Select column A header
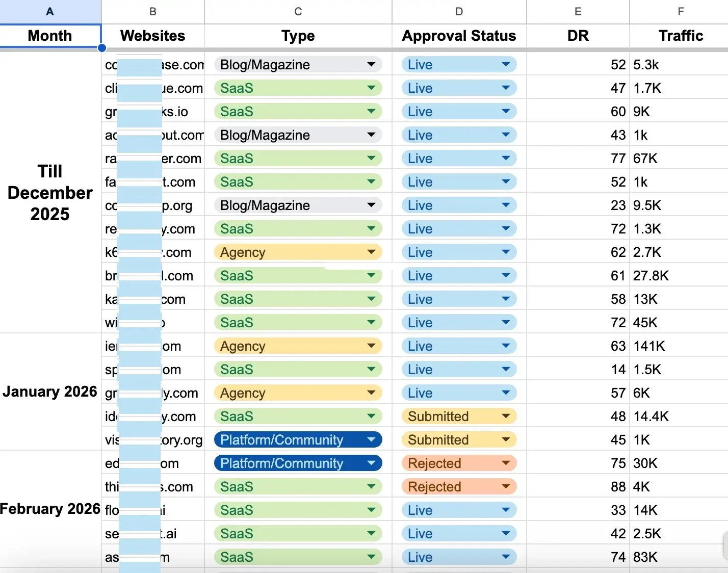The width and height of the screenshot is (728, 573). click(x=49, y=11)
